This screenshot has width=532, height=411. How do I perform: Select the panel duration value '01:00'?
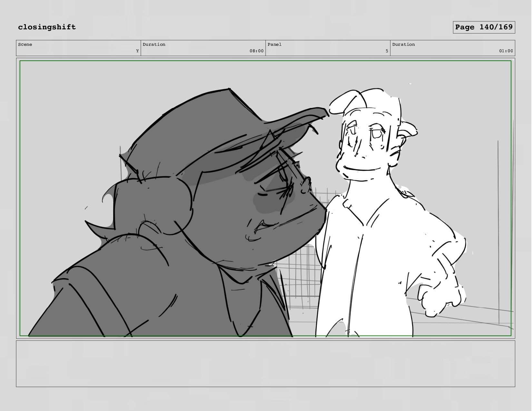[x=506, y=51]
